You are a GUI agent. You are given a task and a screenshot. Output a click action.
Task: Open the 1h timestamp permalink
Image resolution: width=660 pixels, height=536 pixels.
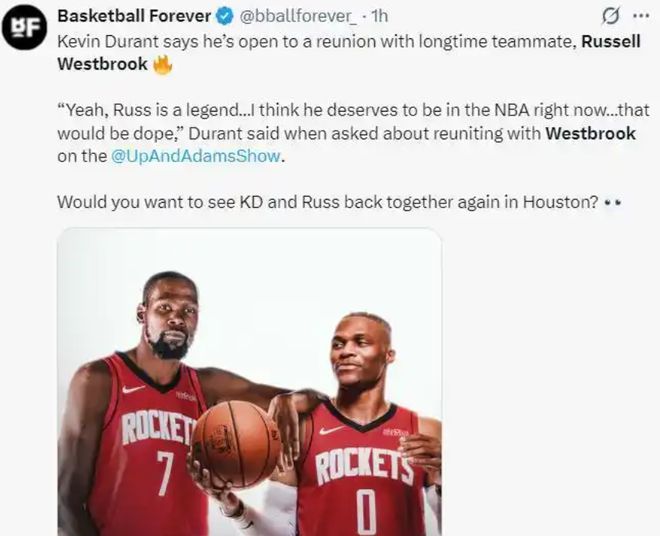[380, 16]
